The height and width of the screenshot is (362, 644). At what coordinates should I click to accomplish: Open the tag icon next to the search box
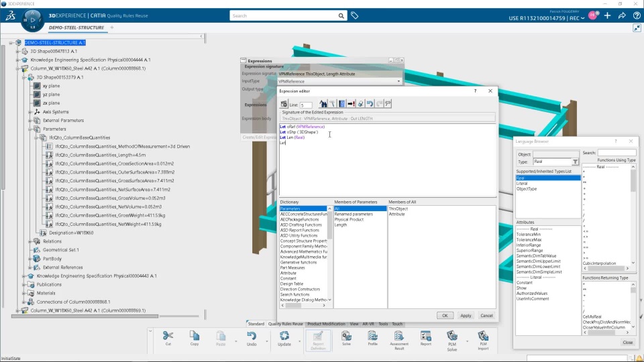click(x=354, y=15)
